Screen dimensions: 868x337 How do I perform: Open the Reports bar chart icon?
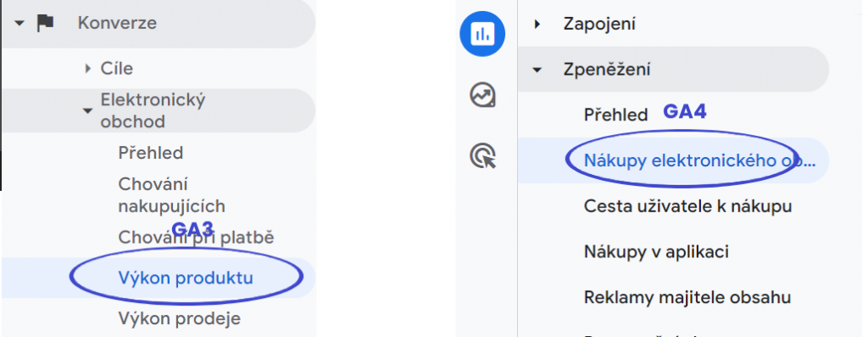point(482,34)
